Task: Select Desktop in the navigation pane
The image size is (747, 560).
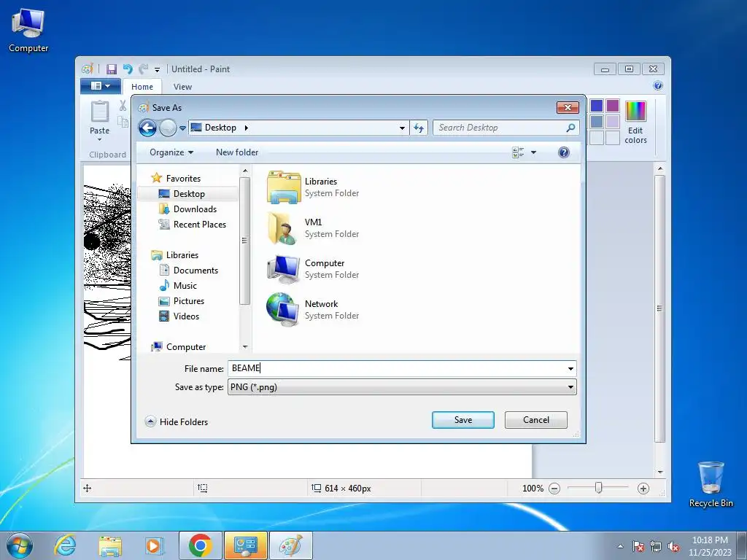Action: coord(189,194)
